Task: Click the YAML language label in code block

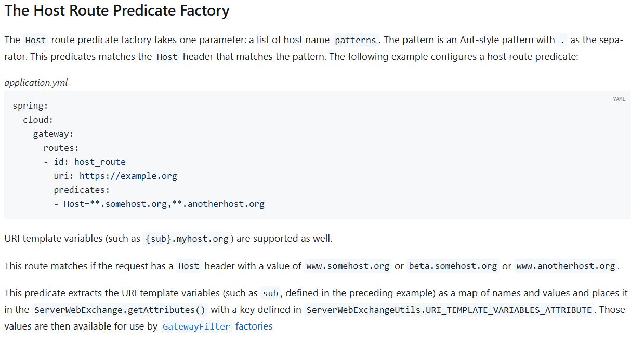Action: (619, 99)
